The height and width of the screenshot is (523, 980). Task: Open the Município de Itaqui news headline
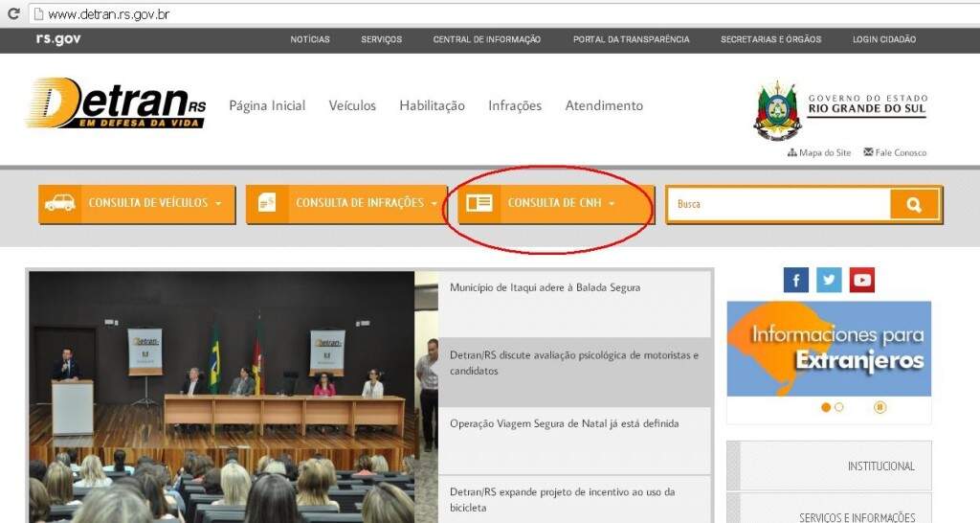[545, 287]
